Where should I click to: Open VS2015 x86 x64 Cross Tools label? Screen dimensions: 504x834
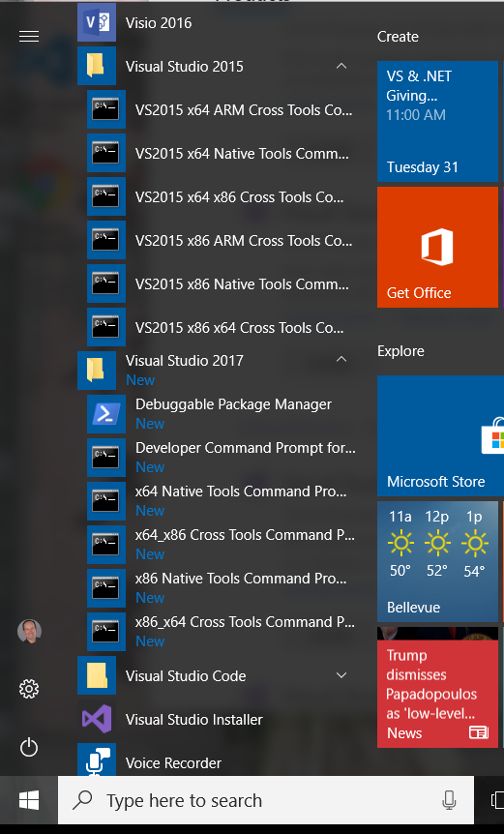pos(239,328)
